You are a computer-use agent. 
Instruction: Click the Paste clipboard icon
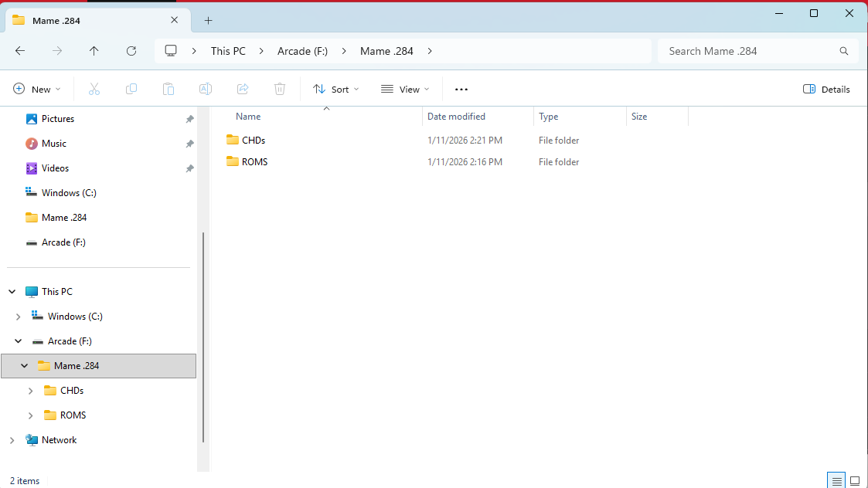pyautogui.click(x=168, y=90)
